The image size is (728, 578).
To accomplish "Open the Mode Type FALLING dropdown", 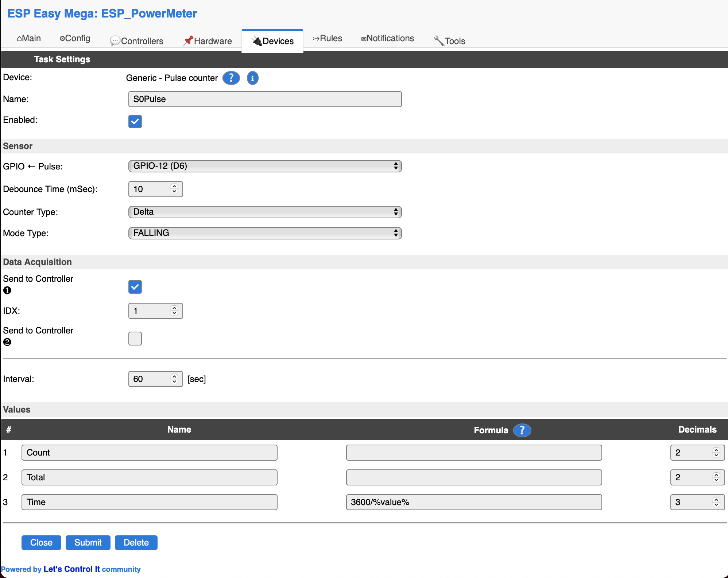I will coord(265,233).
